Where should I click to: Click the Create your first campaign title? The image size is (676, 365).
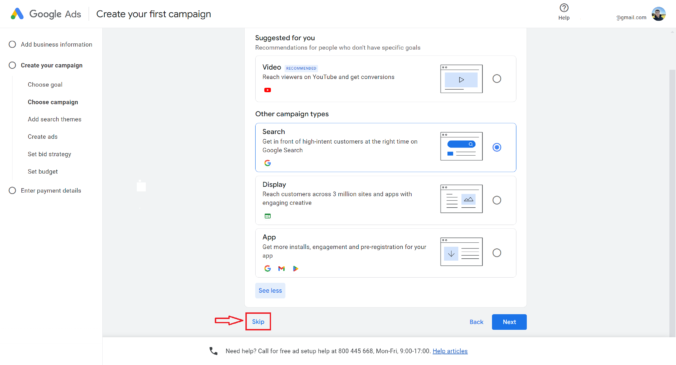click(x=153, y=14)
